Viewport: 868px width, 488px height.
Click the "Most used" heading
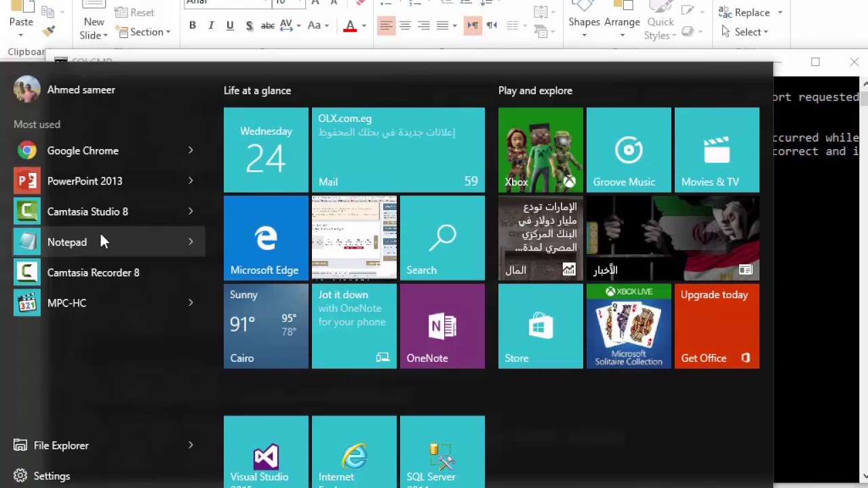(37, 124)
